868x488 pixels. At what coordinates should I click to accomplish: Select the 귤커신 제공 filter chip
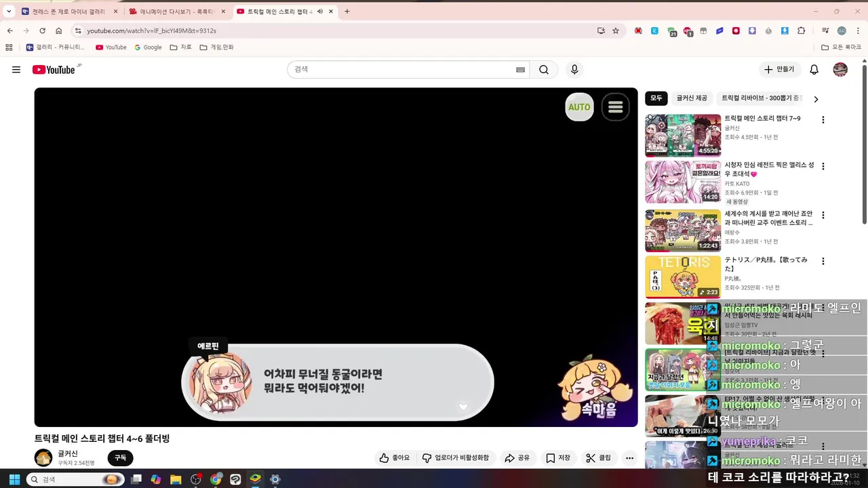[x=692, y=98]
